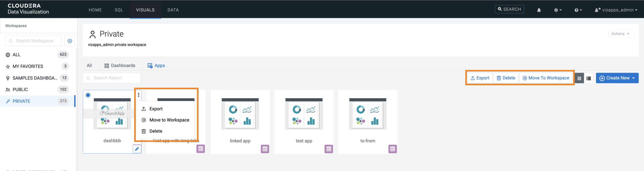Switch to list view layout
The image size is (644, 171).
[589, 78]
